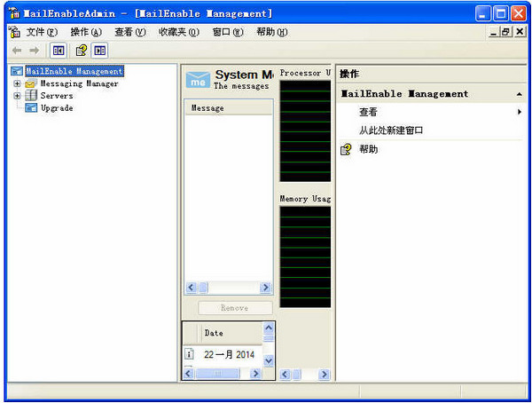Select the Upgrade tree node

click(x=56, y=108)
